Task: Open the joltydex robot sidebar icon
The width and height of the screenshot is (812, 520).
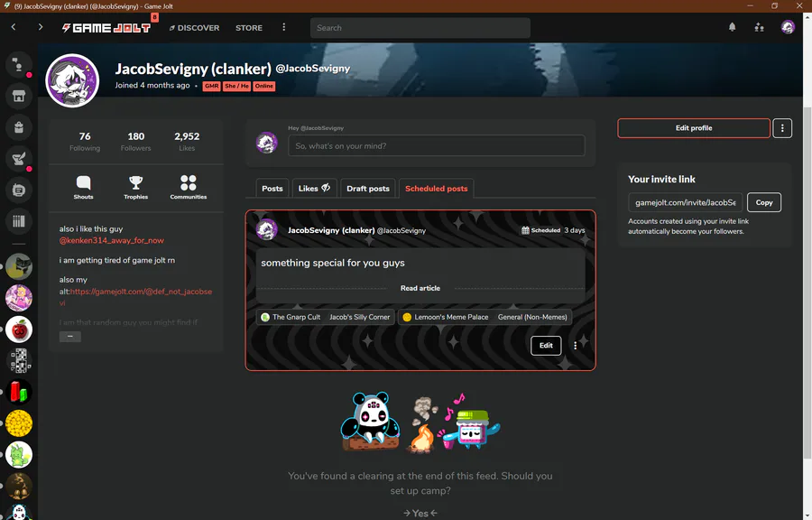Action: click(19, 190)
